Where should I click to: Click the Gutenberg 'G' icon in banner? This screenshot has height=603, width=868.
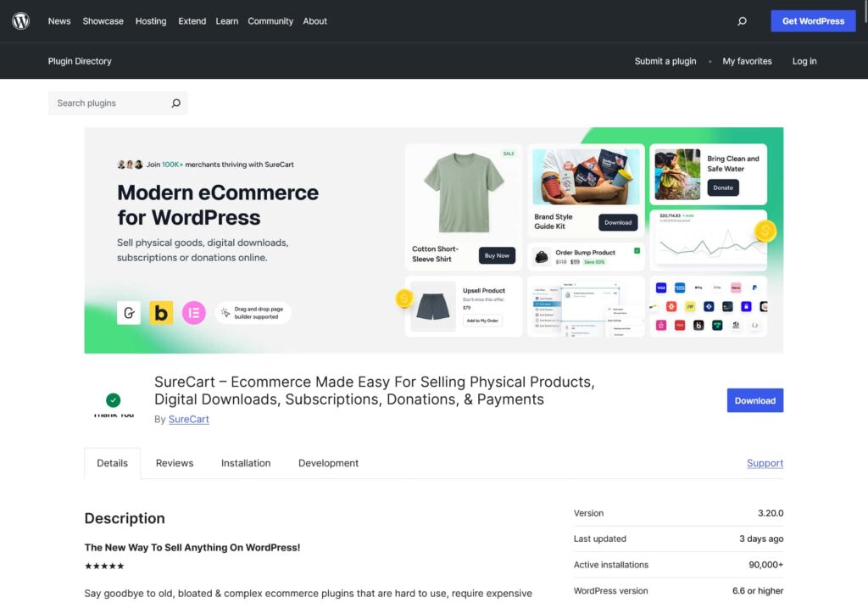[129, 313]
